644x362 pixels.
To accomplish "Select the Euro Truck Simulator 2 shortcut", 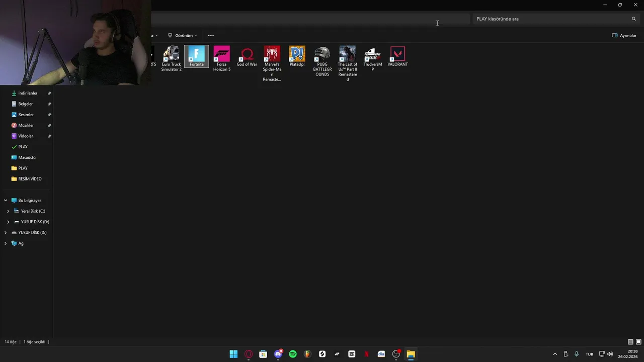I will click(x=171, y=58).
